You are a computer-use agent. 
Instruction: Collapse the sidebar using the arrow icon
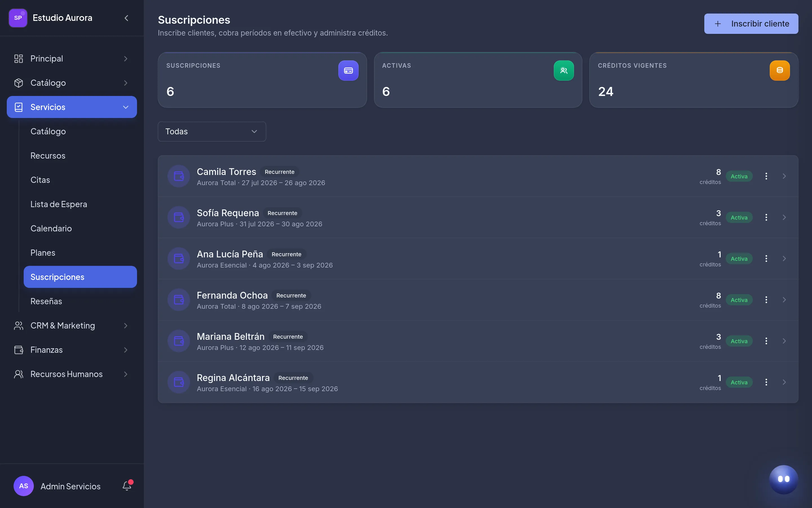pyautogui.click(x=126, y=18)
